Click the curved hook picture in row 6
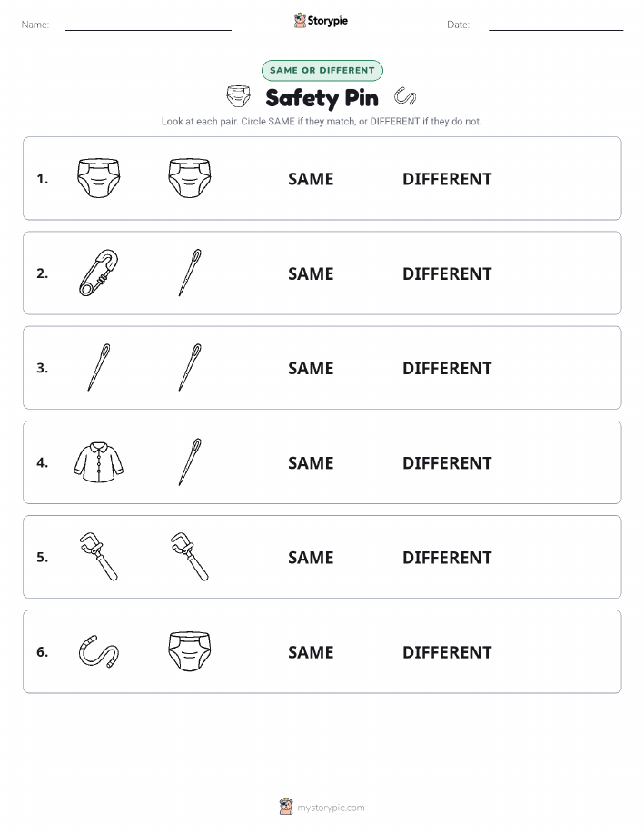The height and width of the screenshot is (833, 644). click(99, 651)
